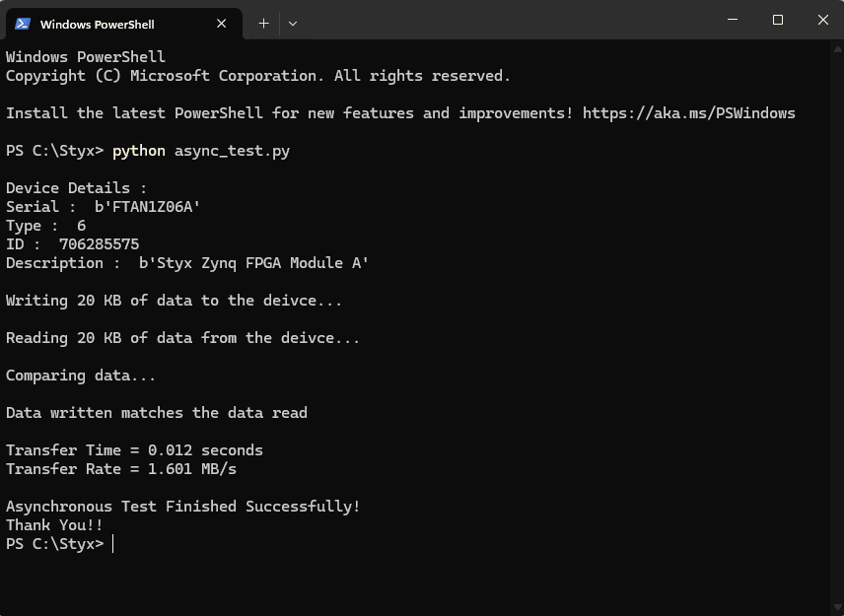Click the Asynchronous Test Finished Successfully message
The image size is (844, 616).
click(182, 507)
